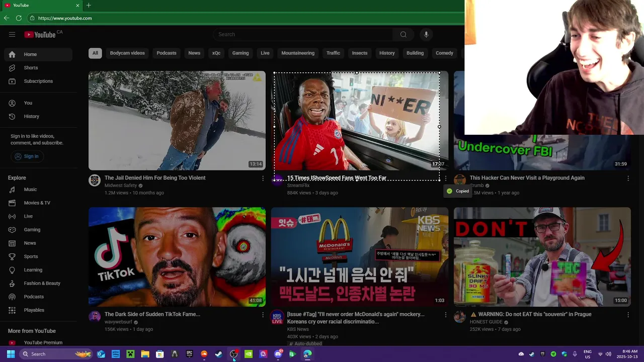Open more options for KBS News video
644x362 pixels.
click(x=445, y=315)
